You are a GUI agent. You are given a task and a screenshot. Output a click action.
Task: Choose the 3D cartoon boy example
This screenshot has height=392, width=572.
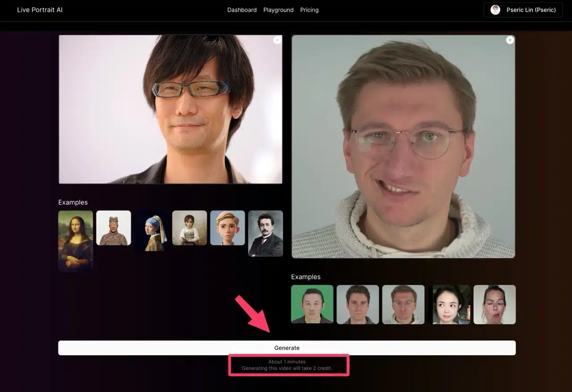pyautogui.click(x=227, y=228)
